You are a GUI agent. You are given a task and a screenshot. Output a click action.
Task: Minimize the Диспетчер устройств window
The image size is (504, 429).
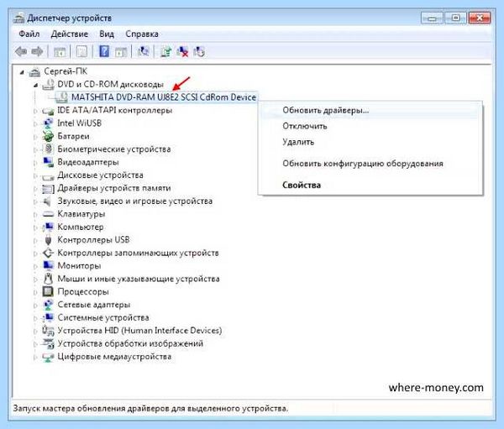432,18
